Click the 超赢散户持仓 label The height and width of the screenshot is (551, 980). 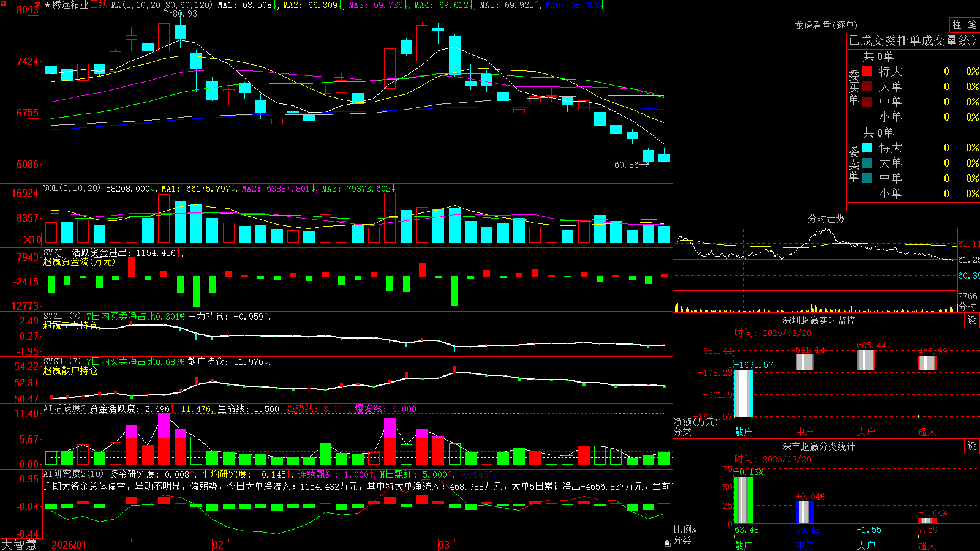70,371
